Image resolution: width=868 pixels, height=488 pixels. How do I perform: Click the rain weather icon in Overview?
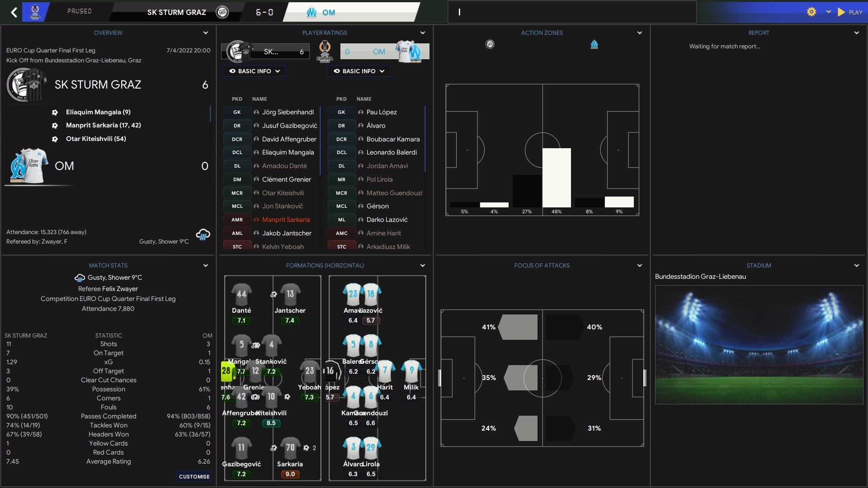point(203,235)
